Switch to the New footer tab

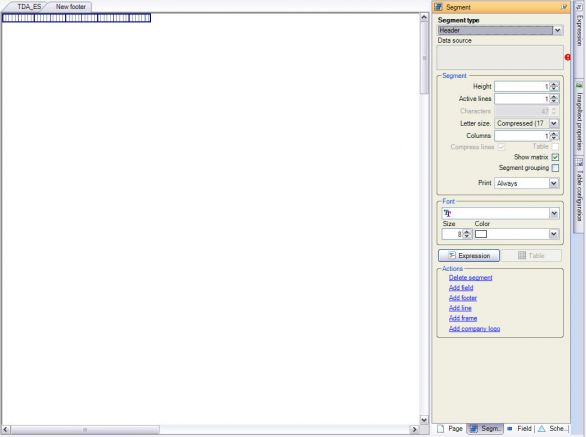[x=71, y=7]
